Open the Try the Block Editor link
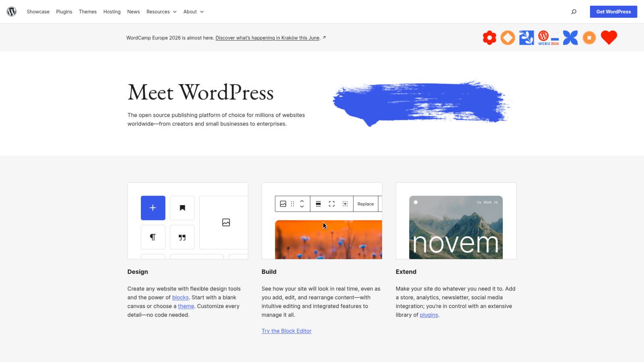The image size is (644, 362). 287,331
